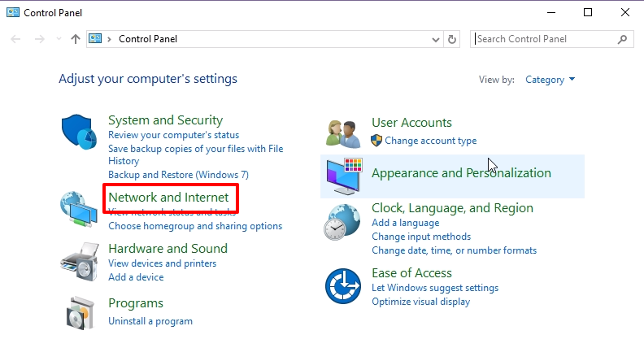Open the View by Category dropdown
Screen dimensions: 644x361
pyautogui.click(x=550, y=80)
